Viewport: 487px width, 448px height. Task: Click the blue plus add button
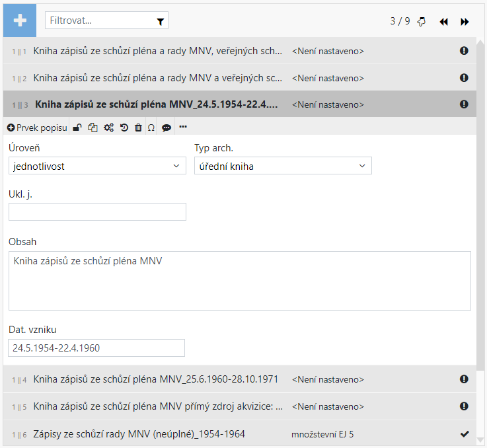click(20, 20)
